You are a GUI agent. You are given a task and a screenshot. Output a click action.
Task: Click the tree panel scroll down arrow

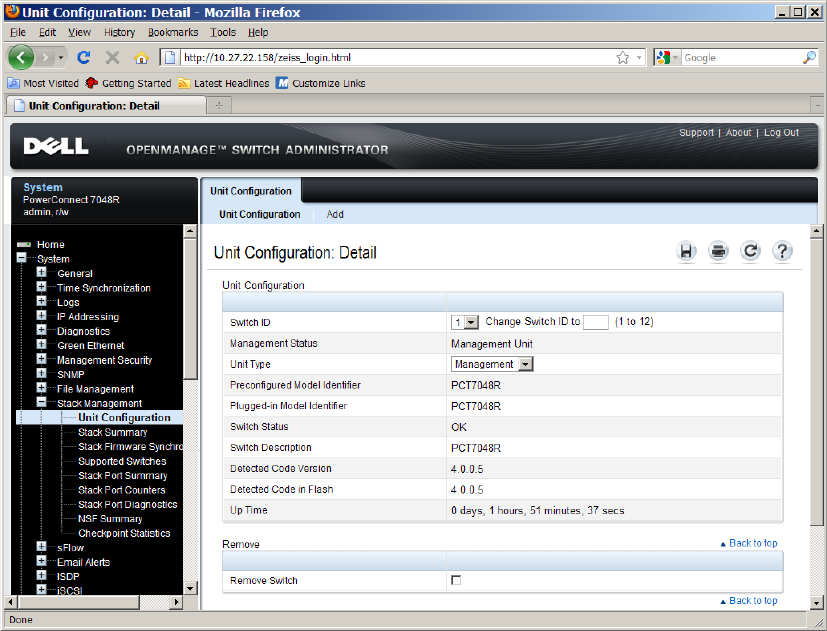coord(190,588)
